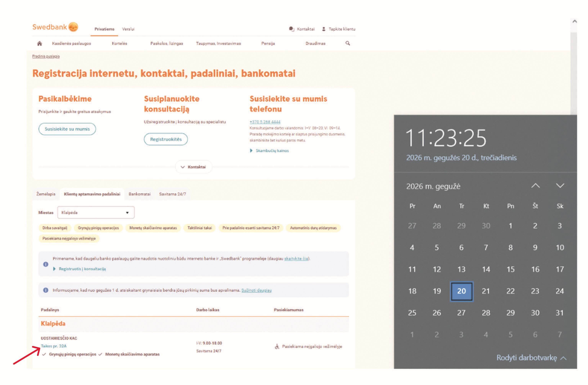Select May 1 in calendar
Viewport: 588px width, 385px height.
(510, 226)
